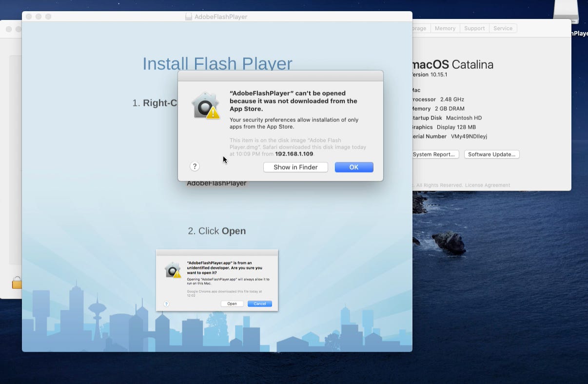Viewport: 588px width, 384px height.
Task: Click the Macintosh HD startup disk value
Action: click(x=464, y=118)
